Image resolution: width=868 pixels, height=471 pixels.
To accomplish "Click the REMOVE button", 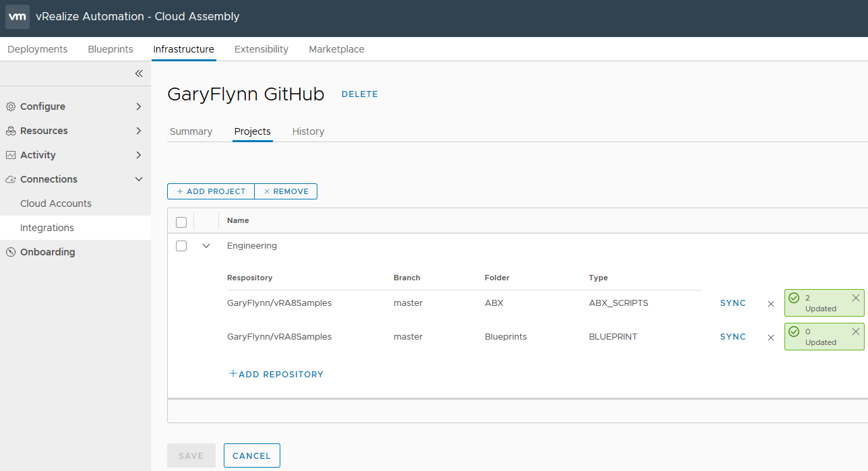I will (x=286, y=191).
